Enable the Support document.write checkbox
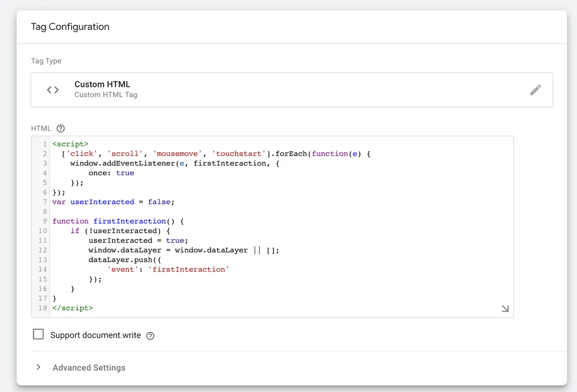 pos(39,334)
